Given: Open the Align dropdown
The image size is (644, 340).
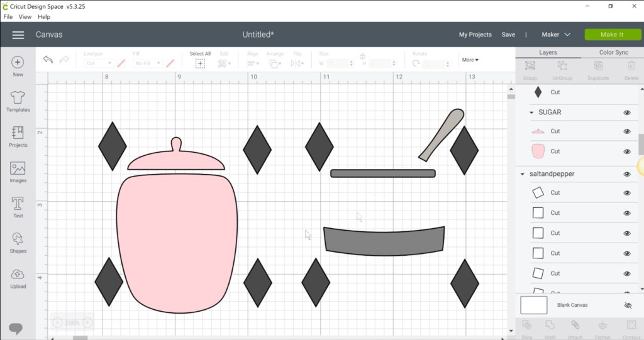Looking at the screenshot, I should tap(253, 63).
